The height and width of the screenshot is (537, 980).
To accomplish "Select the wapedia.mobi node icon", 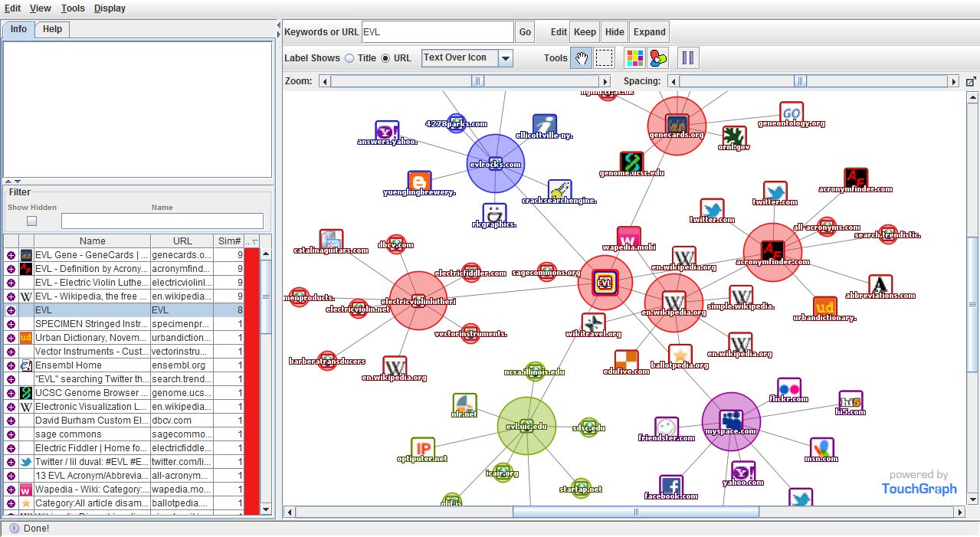I will point(628,237).
